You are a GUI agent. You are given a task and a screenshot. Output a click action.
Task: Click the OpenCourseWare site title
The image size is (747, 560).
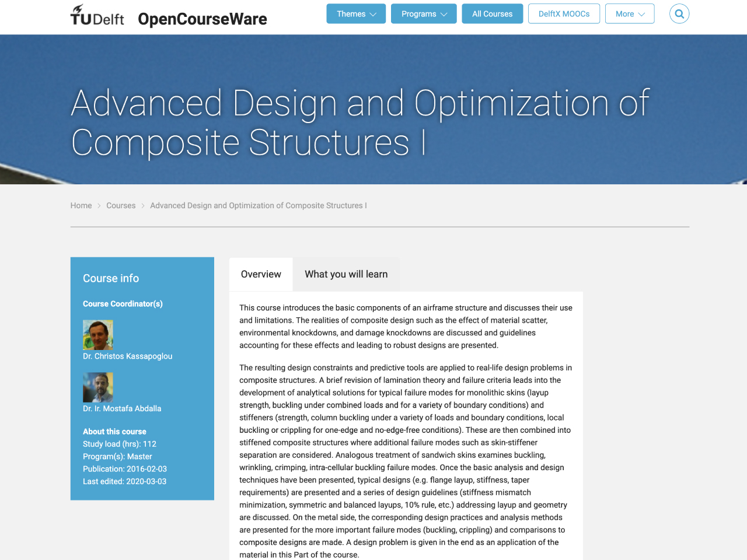point(203,19)
